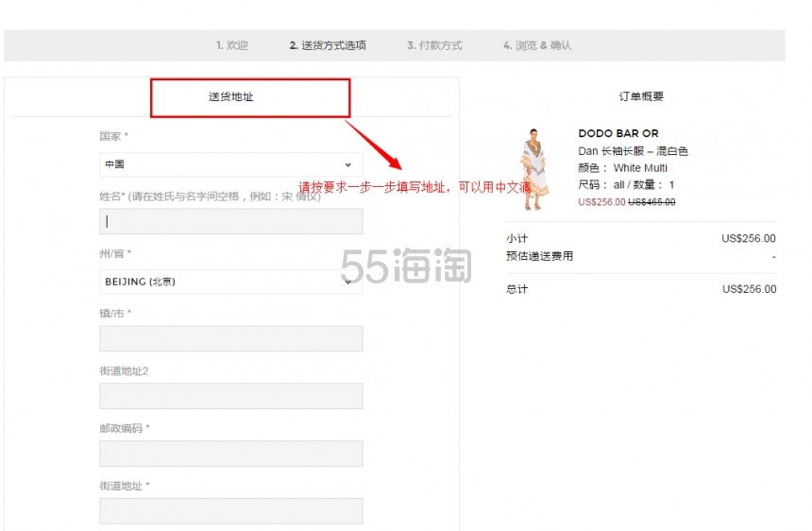Select the 送货地址 section heading
Viewport: 812px width, 531px height.
[x=231, y=97]
